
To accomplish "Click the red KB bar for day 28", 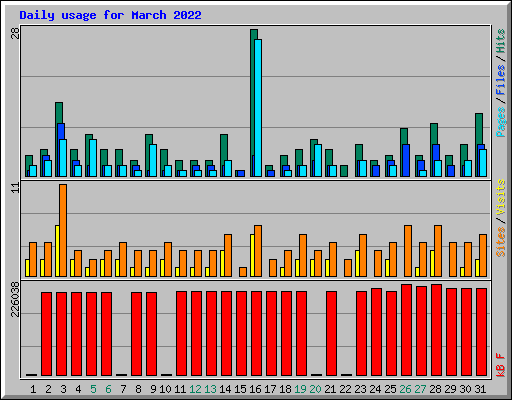I will 436,330.
